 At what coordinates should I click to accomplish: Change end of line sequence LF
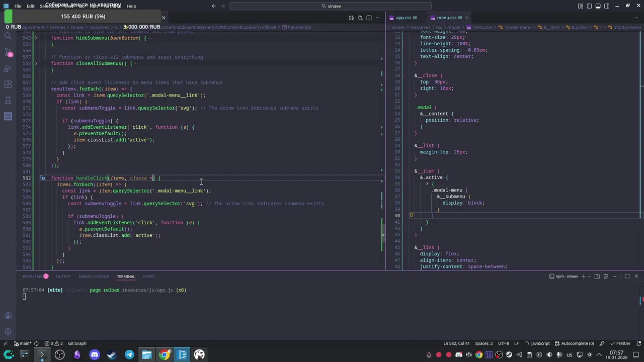click(516, 343)
